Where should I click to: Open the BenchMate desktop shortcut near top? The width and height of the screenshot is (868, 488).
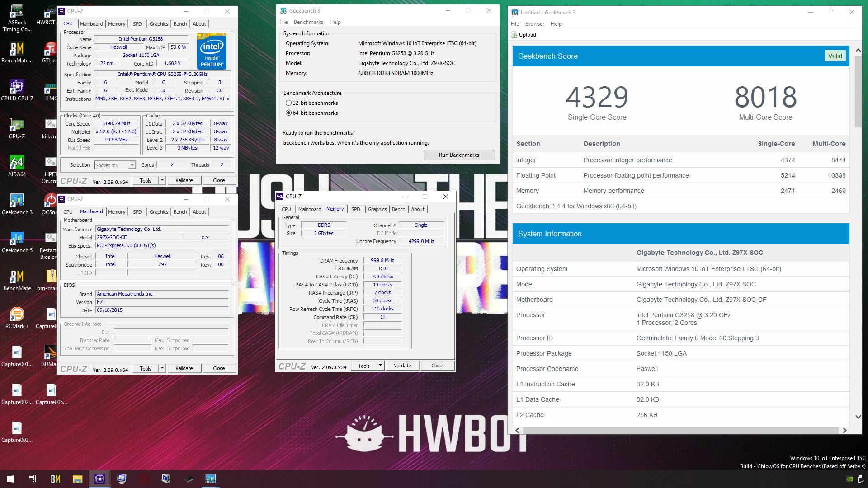[x=17, y=52]
